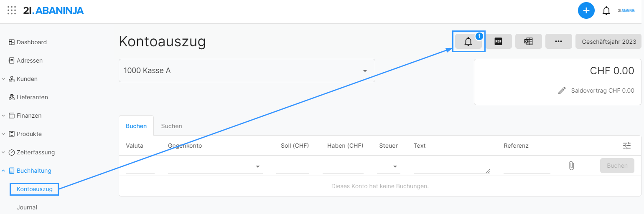
Task: Export Kontoauszug as PDF
Action: coord(499,41)
